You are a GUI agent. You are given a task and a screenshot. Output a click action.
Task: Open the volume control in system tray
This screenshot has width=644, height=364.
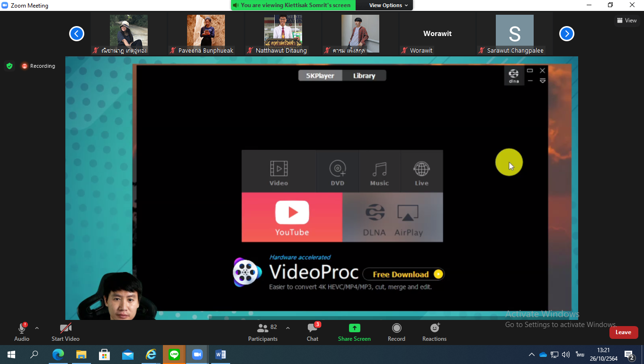click(565, 355)
